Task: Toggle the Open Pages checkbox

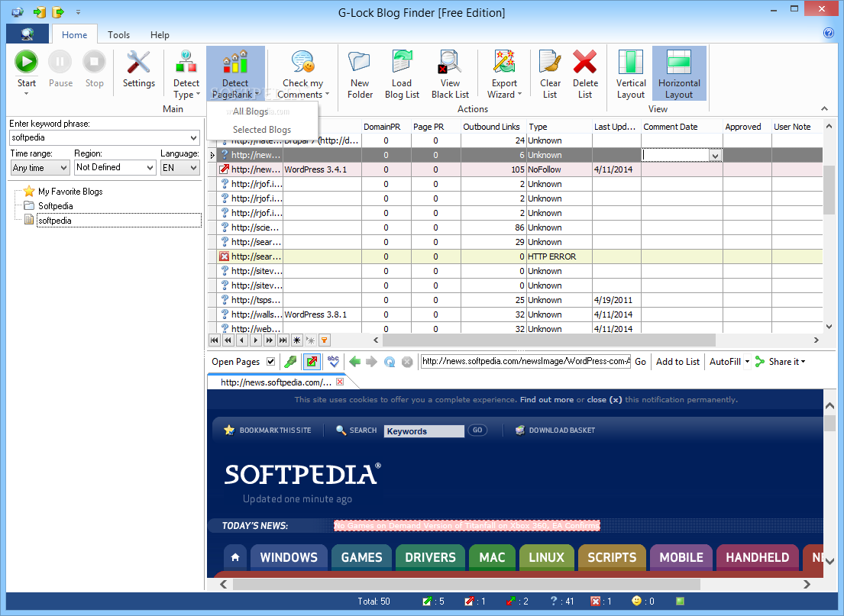Action: pyautogui.click(x=270, y=362)
